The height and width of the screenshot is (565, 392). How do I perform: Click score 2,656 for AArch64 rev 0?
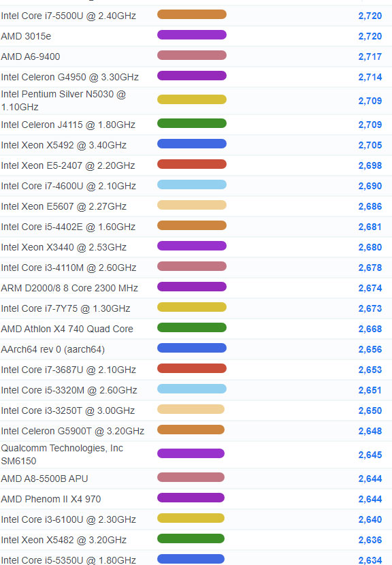370,349
